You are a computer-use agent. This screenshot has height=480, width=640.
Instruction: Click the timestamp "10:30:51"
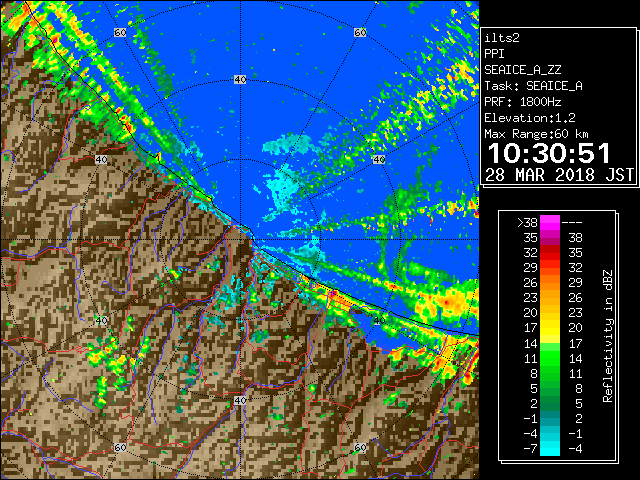click(x=549, y=153)
